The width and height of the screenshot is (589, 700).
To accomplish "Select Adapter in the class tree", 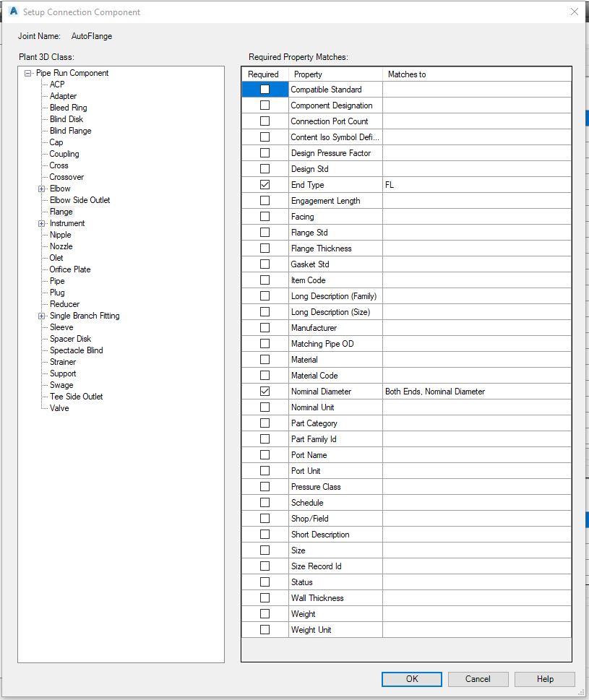I will (x=63, y=96).
